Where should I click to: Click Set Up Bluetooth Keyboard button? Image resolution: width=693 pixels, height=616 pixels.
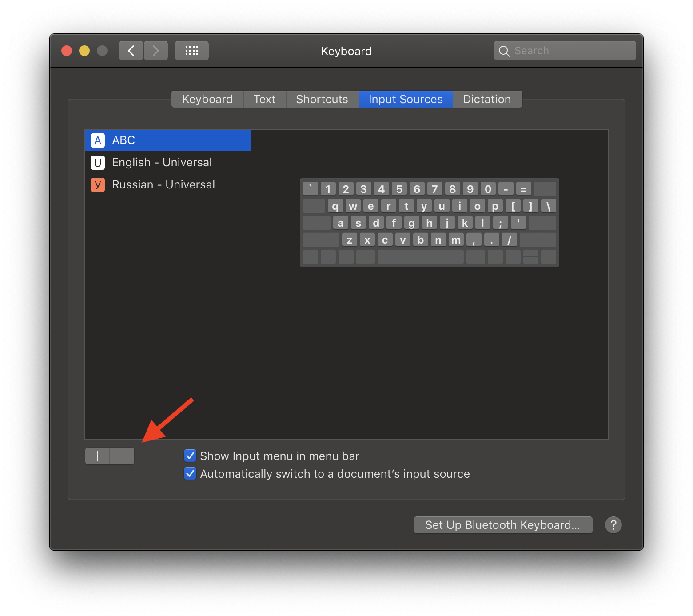point(503,525)
